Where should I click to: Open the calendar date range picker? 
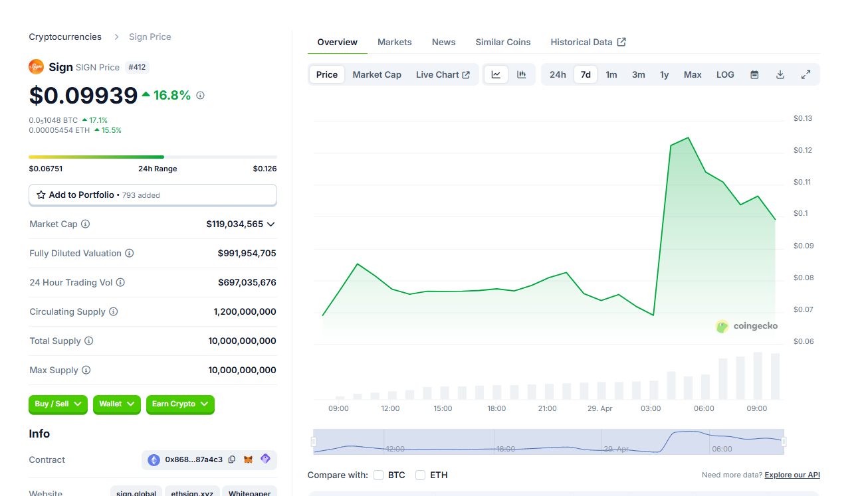(754, 74)
